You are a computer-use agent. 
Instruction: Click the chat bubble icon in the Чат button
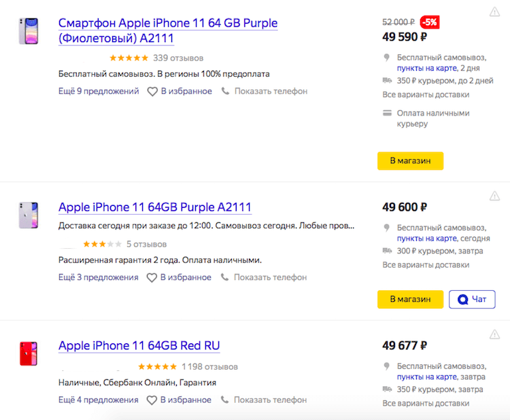(462, 299)
